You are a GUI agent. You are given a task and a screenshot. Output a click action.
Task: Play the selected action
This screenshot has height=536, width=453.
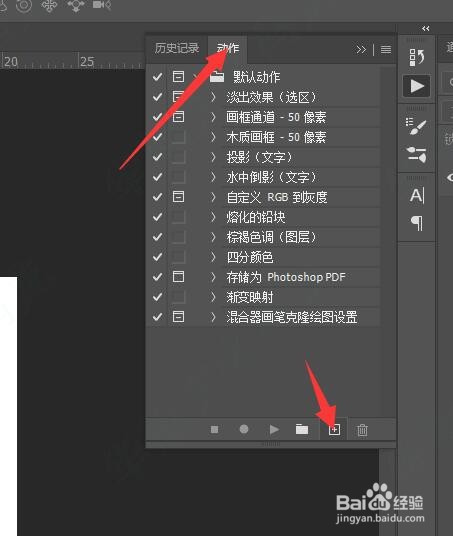point(274,429)
